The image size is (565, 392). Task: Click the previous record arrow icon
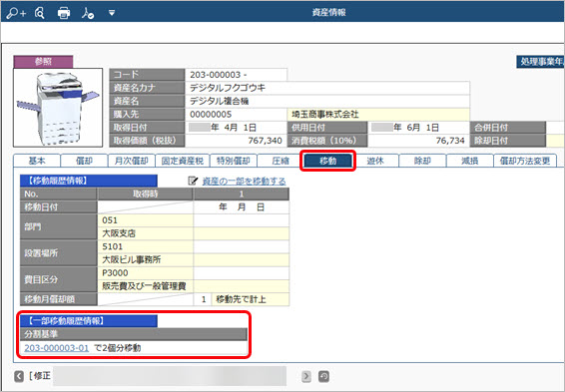[x=19, y=376]
